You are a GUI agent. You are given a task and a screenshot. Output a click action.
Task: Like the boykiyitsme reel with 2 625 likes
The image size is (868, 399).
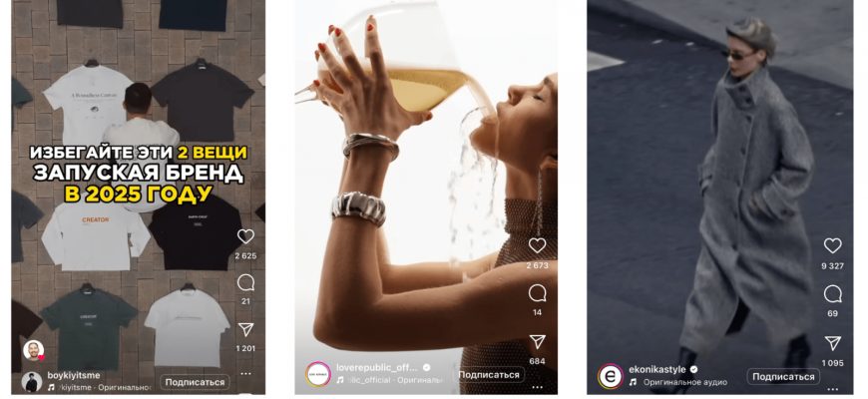pos(245,236)
